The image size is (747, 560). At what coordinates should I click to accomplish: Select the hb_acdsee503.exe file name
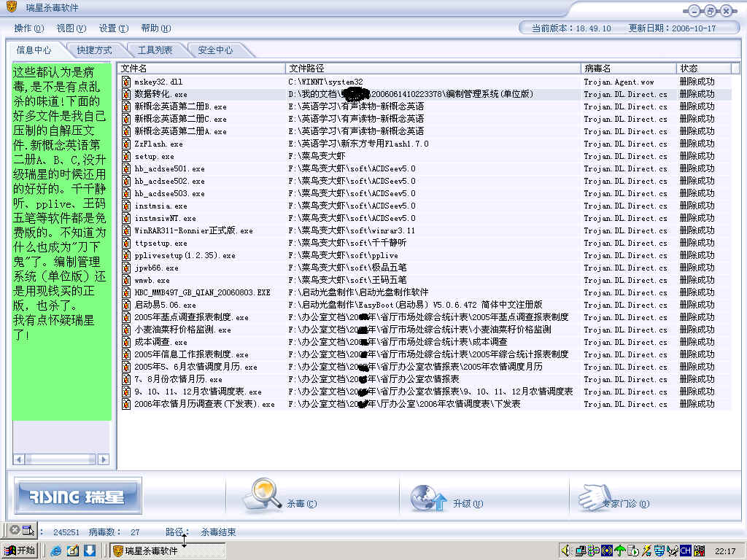click(x=169, y=193)
